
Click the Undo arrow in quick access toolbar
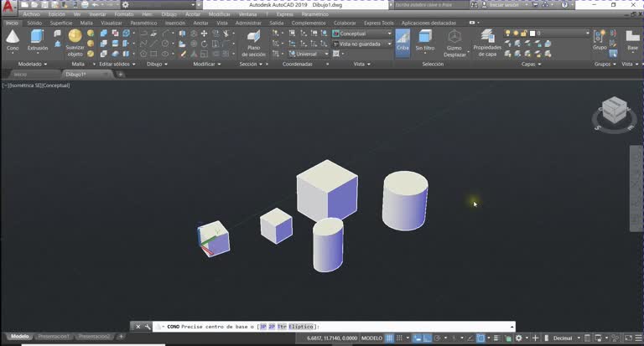pyautogui.click(x=96, y=5)
